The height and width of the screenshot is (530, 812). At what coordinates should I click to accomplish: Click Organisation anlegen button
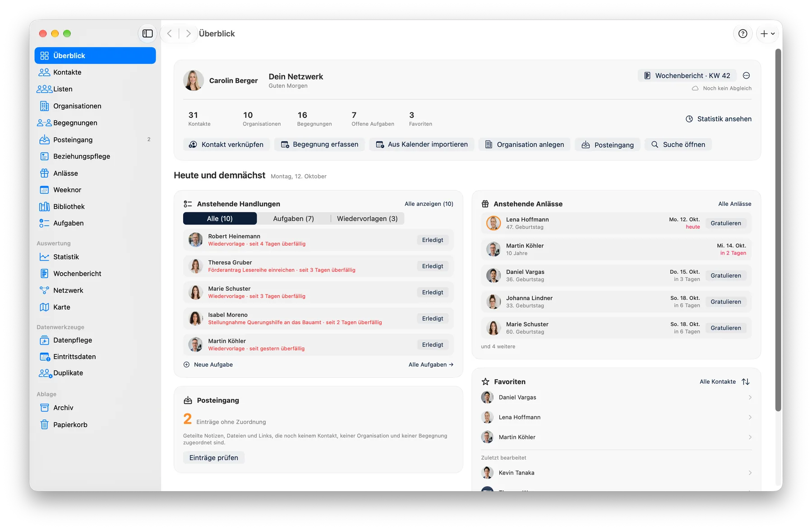pos(525,144)
